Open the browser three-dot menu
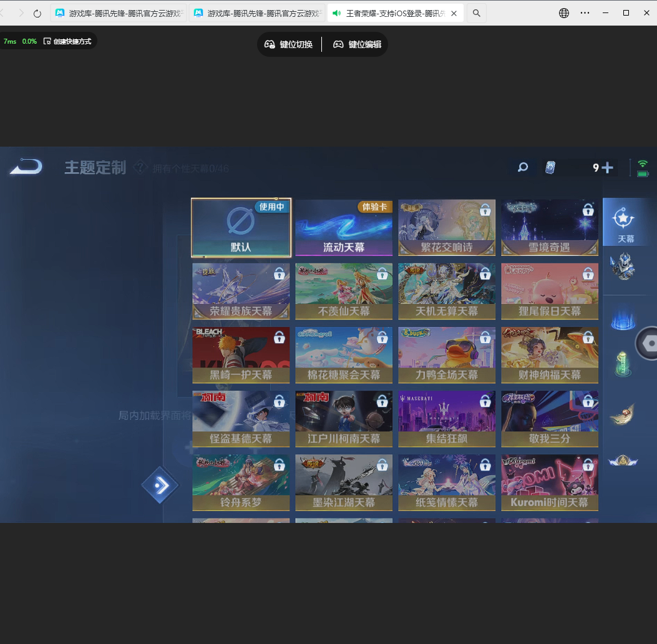 pos(585,12)
